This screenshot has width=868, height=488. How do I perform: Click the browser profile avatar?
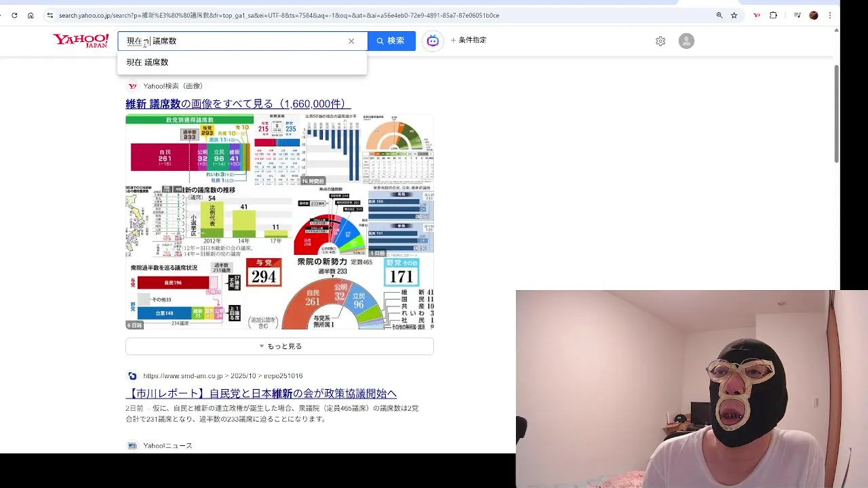point(814,15)
